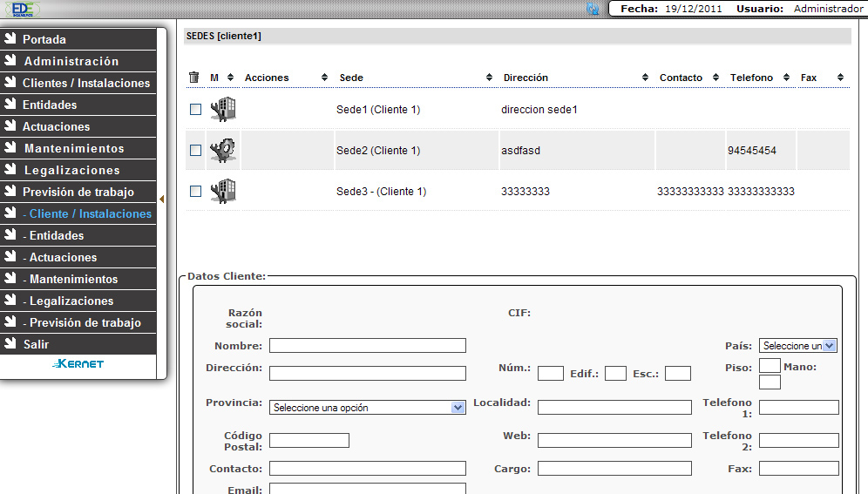
Task: Open Administración in the sidebar menu
Action: 71,61
